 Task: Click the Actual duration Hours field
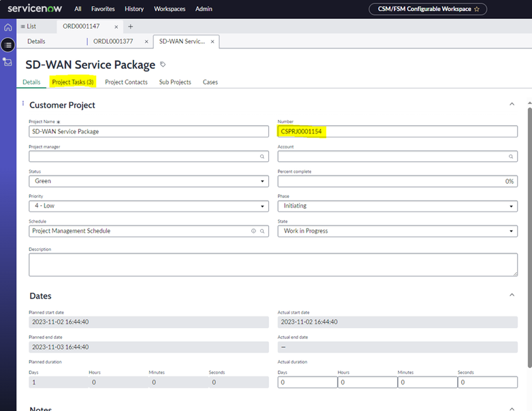(367, 382)
